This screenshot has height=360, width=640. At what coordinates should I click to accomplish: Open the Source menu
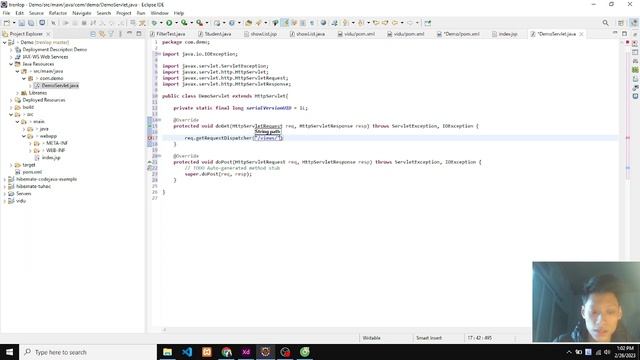tap(36, 13)
